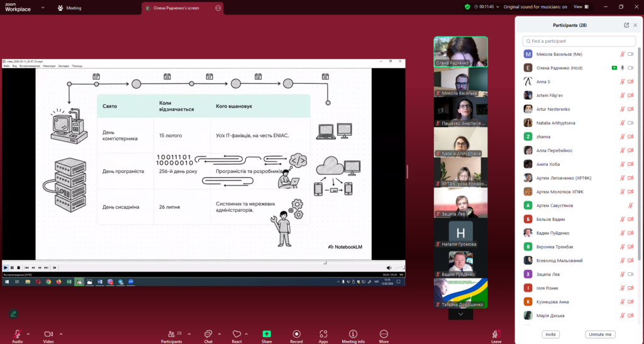Screen dimensions: 644x344
Task: Click the React heart icon
Action: 236,334
